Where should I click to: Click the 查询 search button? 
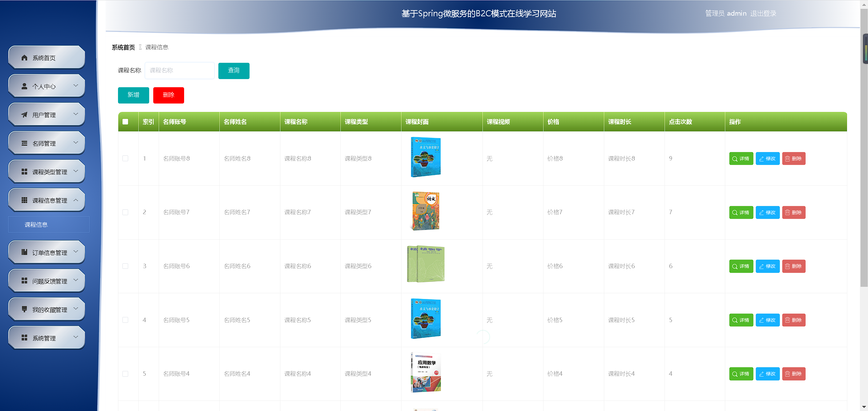[x=234, y=71]
